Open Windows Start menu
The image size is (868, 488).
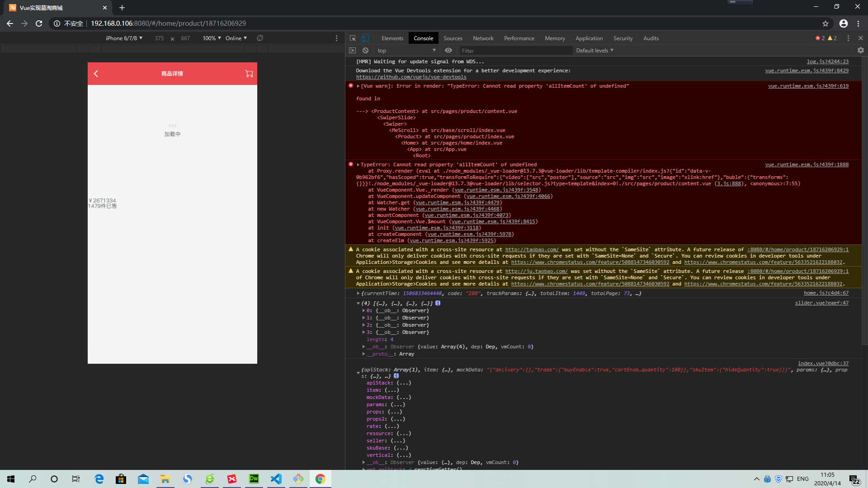tap(11, 479)
